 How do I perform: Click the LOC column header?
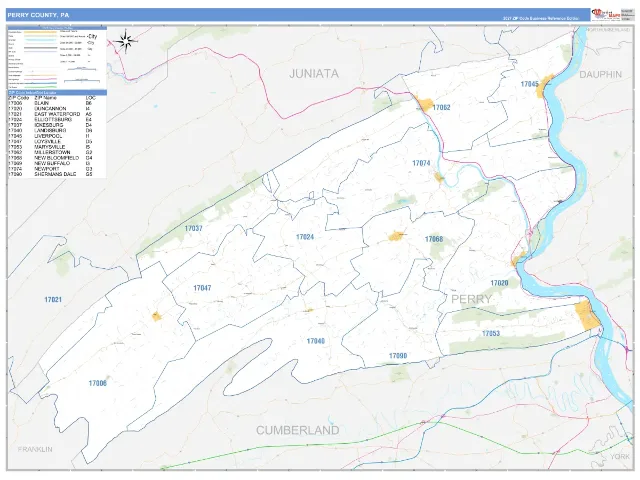click(x=91, y=98)
